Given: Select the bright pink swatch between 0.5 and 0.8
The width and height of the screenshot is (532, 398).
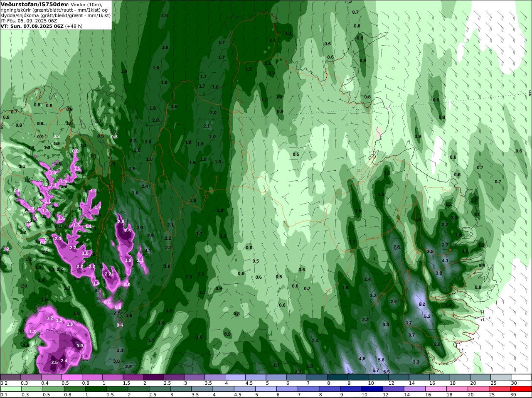Looking at the screenshot, I should 71,377.
